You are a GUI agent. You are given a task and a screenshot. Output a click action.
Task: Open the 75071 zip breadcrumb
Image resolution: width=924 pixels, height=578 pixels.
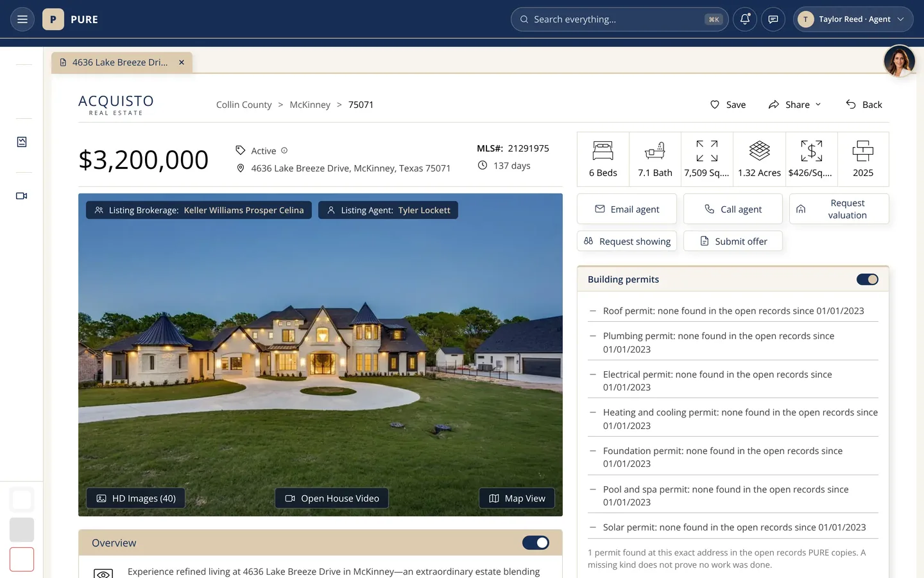[x=361, y=105]
